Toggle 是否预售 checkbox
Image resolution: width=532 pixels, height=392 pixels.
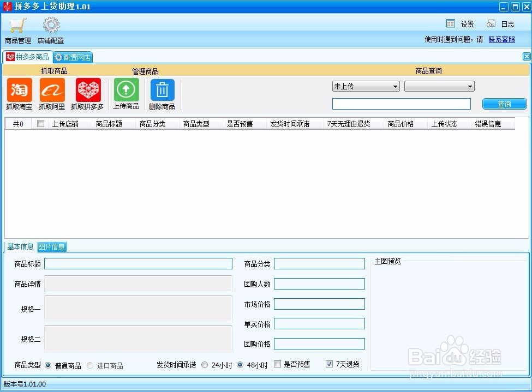click(x=278, y=364)
